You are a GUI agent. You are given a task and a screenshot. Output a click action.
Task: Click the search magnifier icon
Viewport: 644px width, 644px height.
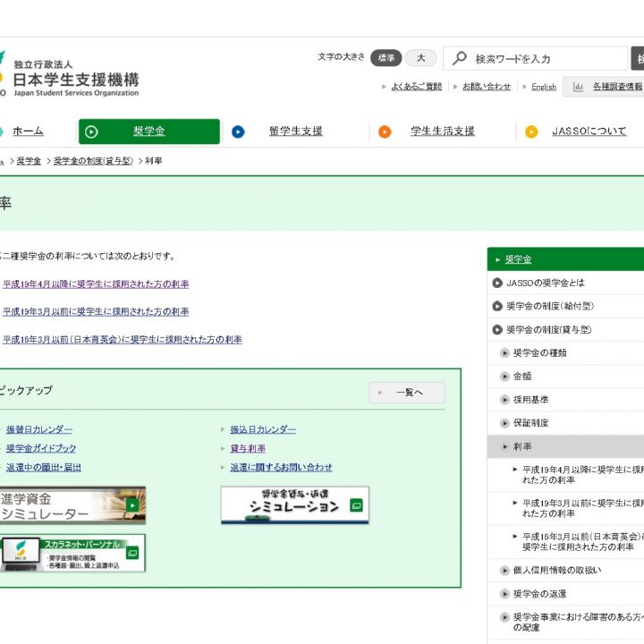[460, 58]
